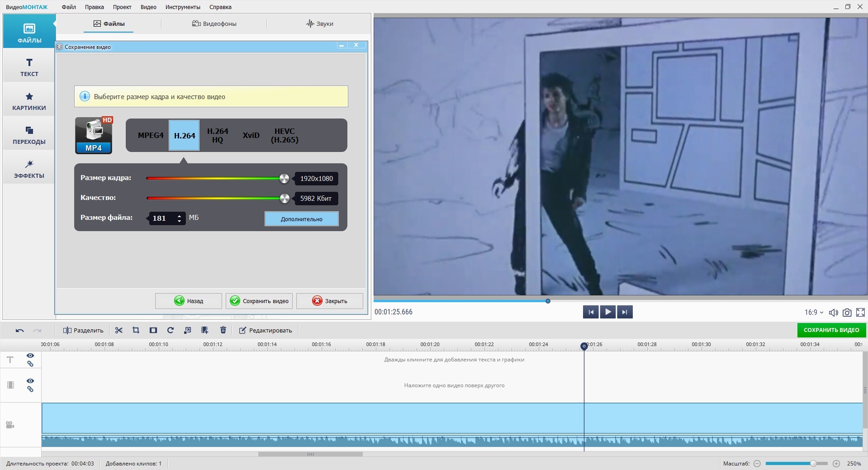The image size is (868, 470).
Task: Click the undo arrow in timeline toolbar
Action: tap(19, 331)
